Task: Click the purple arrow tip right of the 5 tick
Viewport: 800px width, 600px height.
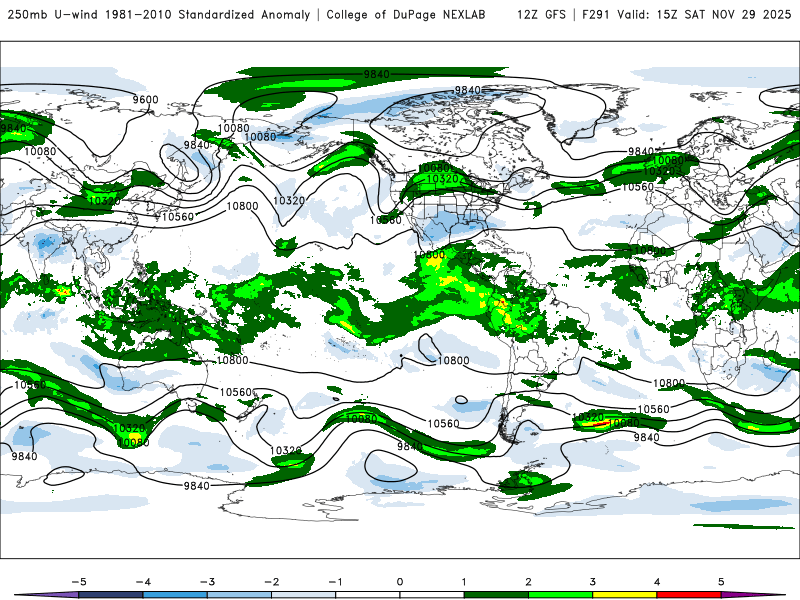Action: coord(753,595)
